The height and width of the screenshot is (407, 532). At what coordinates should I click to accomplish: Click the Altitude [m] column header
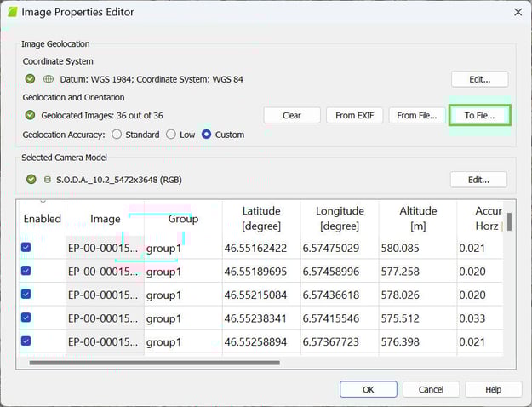pos(418,219)
